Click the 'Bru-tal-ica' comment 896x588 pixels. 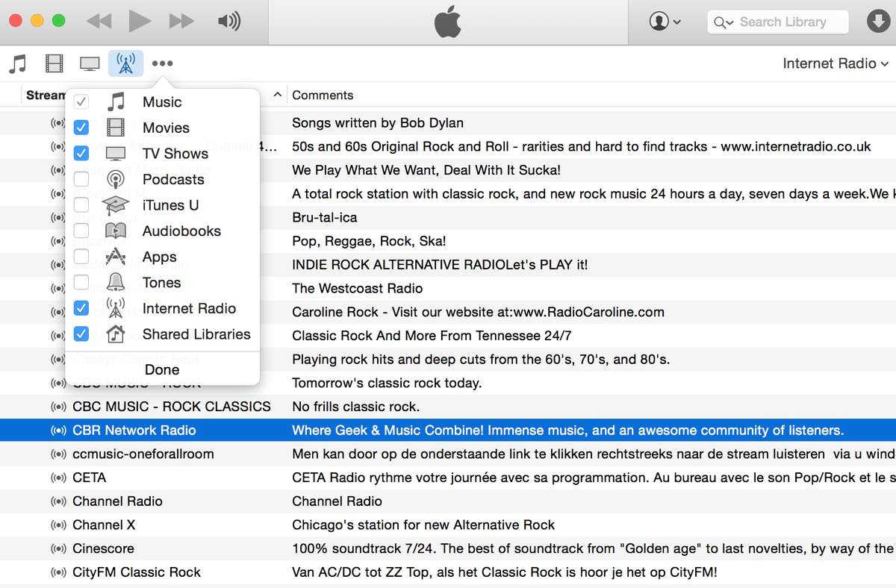(325, 217)
